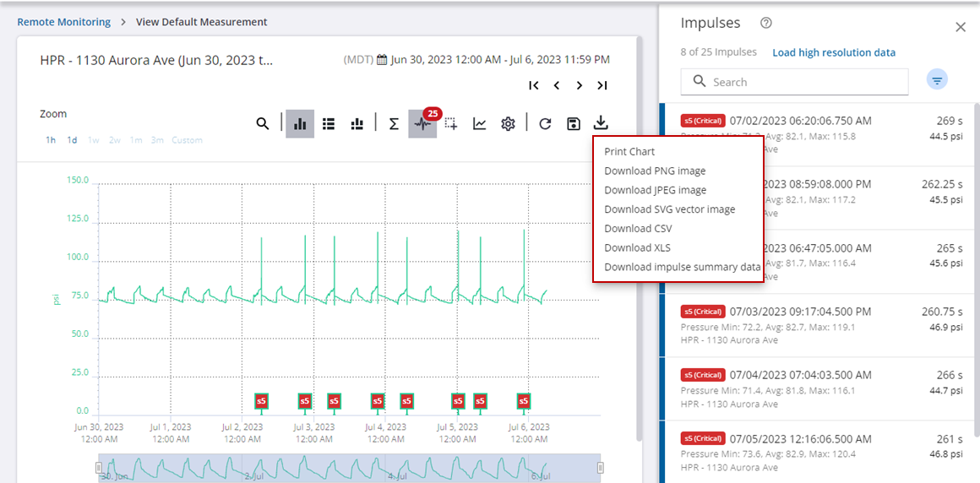This screenshot has height=483, width=980.
Task: Click the Impulses help question mark icon
Action: tap(766, 23)
